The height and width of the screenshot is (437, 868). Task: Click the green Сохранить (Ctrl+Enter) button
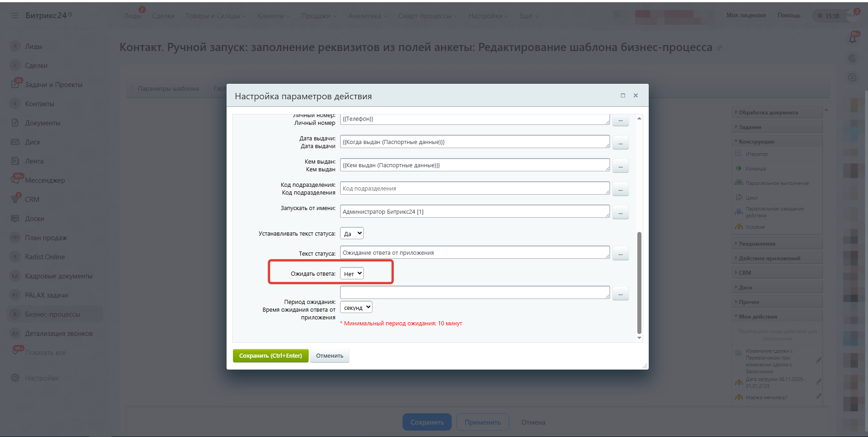coord(270,356)
